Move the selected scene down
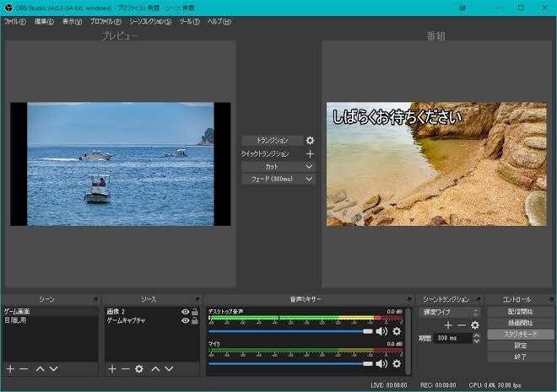557x392 pixels. 54,369
